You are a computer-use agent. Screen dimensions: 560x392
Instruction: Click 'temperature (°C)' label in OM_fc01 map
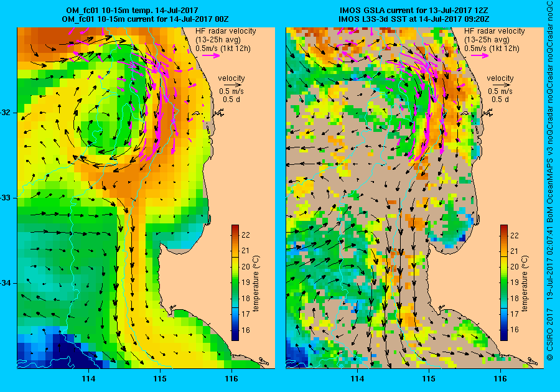coord(256,284)
